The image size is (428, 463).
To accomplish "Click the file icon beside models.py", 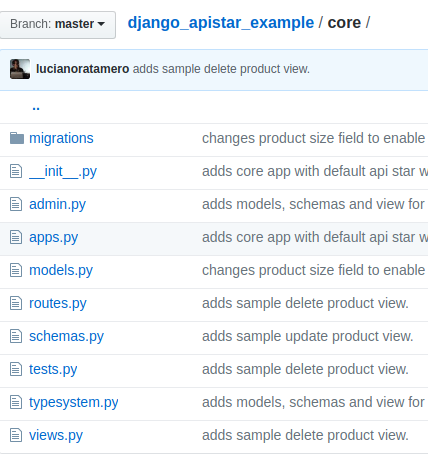I will tap(16, 270).
